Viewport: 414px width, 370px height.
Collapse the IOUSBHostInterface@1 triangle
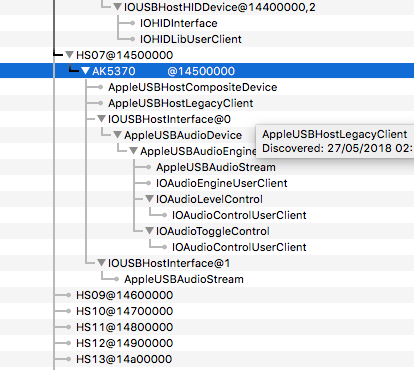[101, 263]
